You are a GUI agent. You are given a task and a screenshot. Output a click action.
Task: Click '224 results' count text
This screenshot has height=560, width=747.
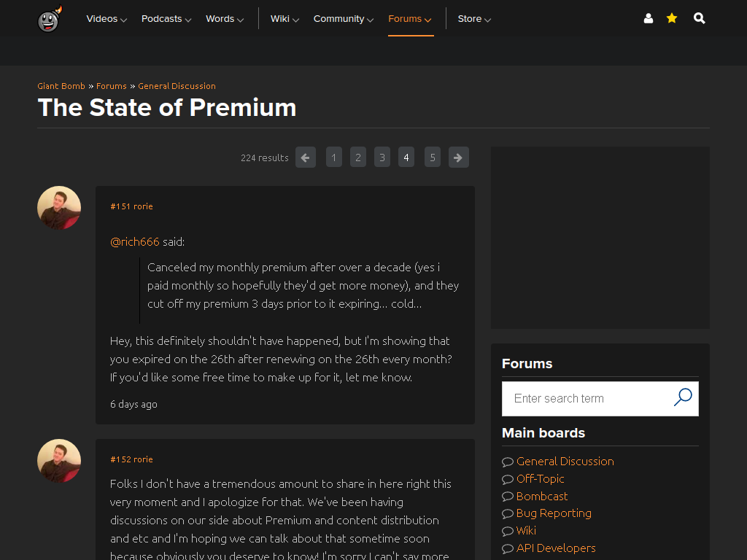click(x=264, y=157)
